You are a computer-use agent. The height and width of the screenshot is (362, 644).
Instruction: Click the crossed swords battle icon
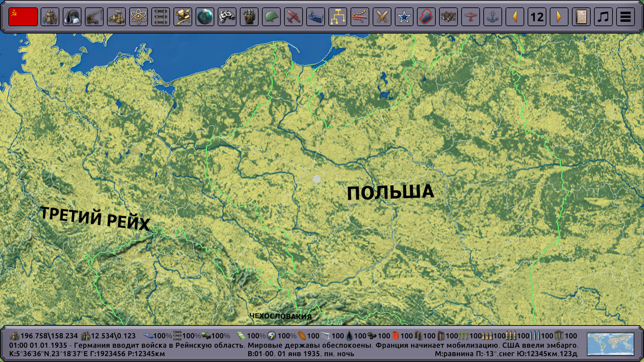[382, 17]
